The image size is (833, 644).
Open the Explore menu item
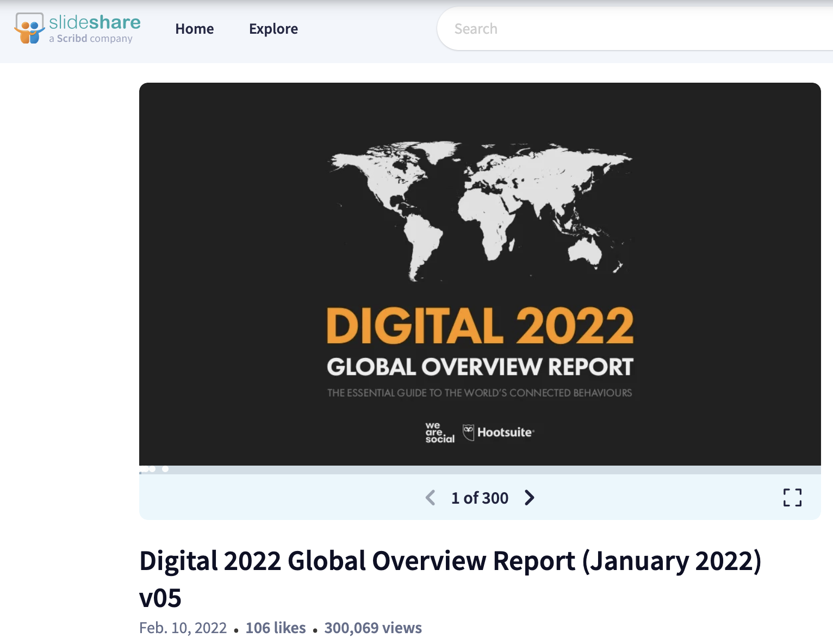coord(273,29)
